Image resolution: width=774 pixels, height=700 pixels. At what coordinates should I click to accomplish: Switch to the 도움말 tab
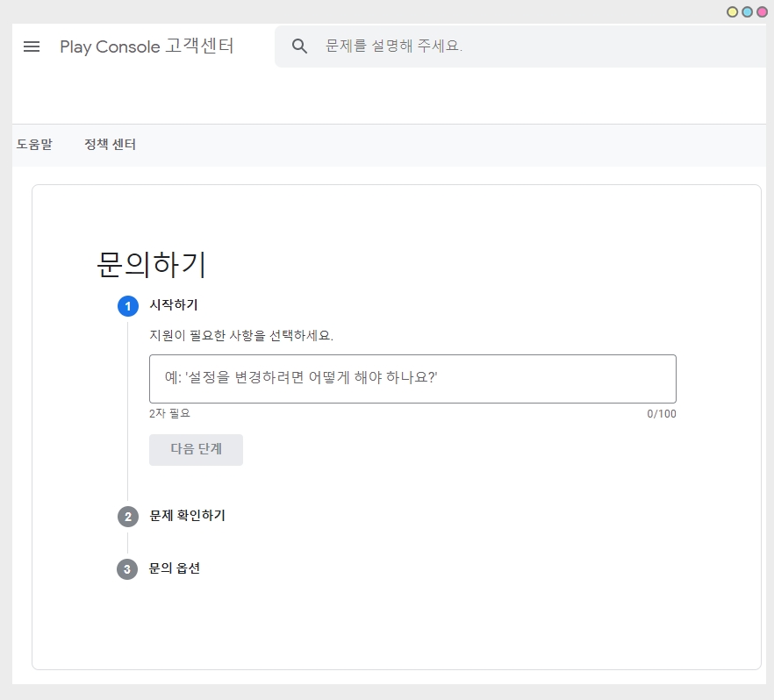tap(34, 145)
